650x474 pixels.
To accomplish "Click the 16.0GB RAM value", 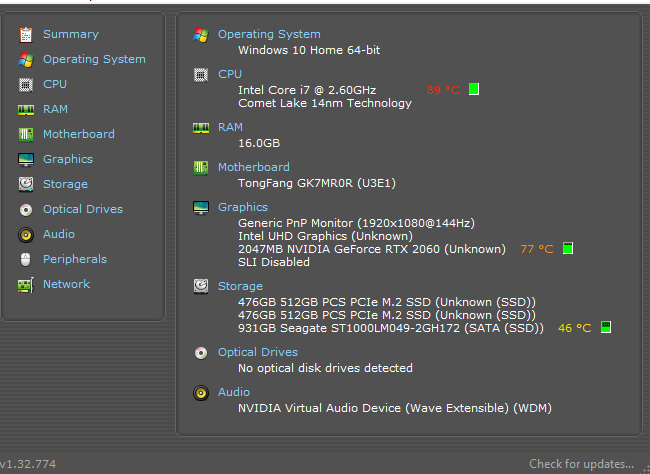I will 259,143.
